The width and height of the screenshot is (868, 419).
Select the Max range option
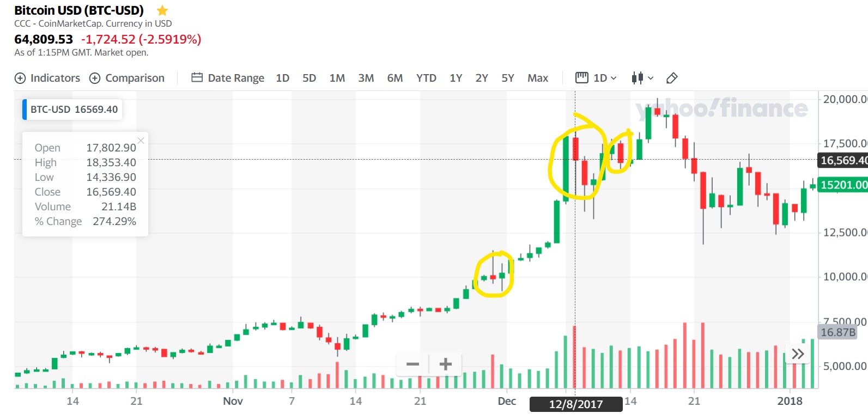537,78
